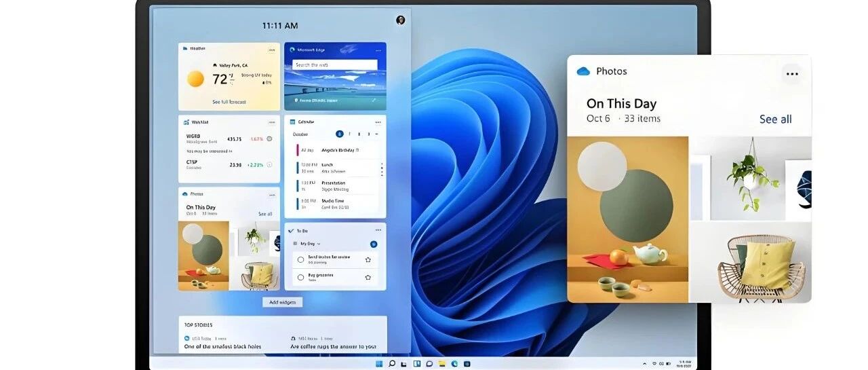Open taskbar Search magnifier icon
868x370 pixels.
coord(392,364)
